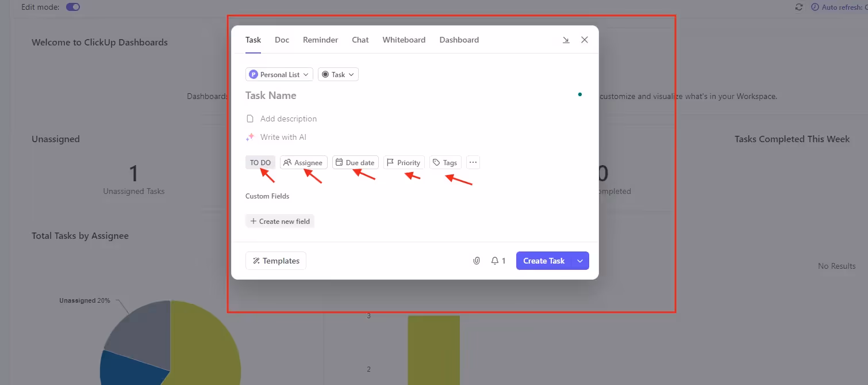This screenshot has height=385, width=868.
Task: Change the TO DO status
Action: (260, 163)
